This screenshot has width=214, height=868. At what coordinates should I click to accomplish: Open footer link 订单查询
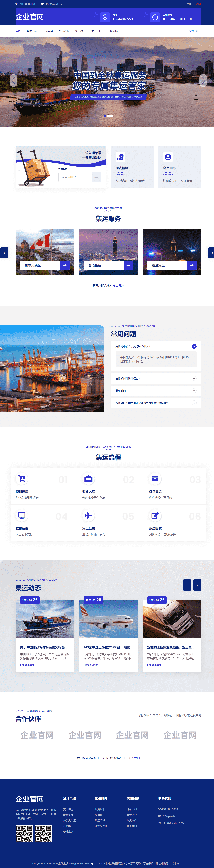pyautogui.click(x=132, y=809)
